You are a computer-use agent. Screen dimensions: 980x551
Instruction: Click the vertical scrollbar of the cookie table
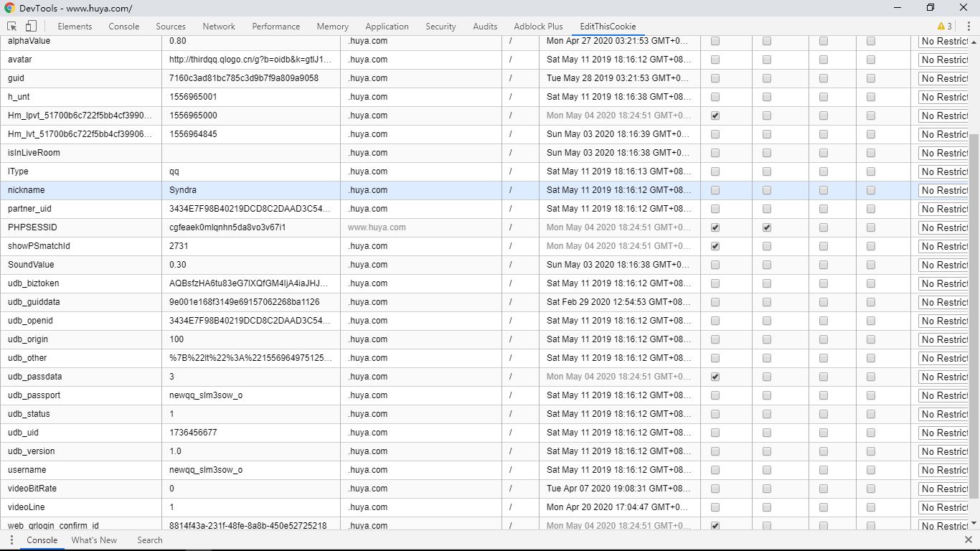click(x=974, y=316)
